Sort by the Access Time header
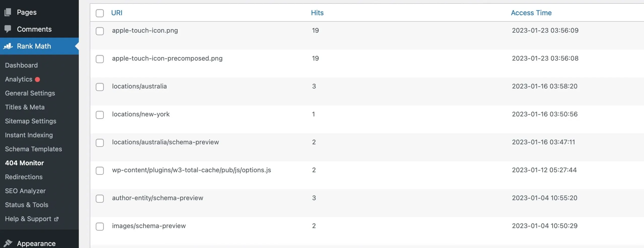This screenshot has height=248, width=644. coord(531,13)
